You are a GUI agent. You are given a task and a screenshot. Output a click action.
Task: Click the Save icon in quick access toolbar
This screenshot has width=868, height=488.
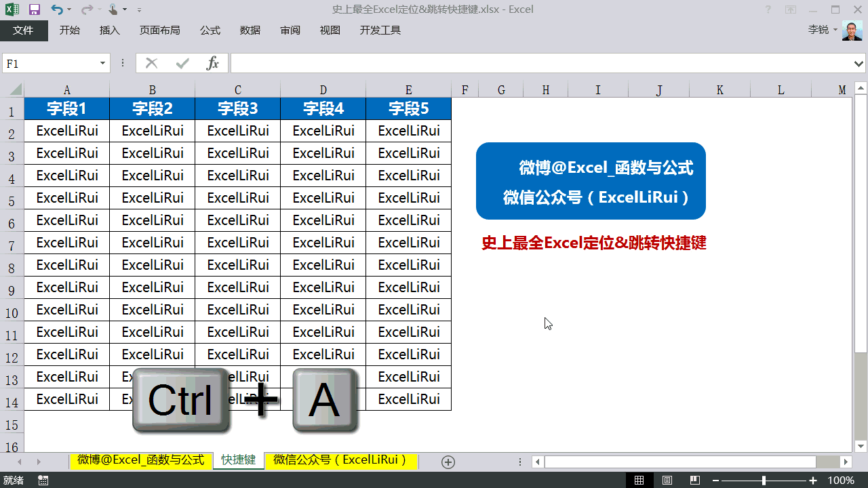34,9
